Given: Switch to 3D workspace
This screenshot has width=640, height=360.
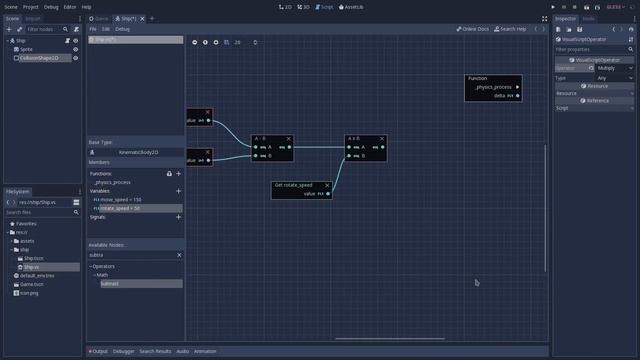Looking at the screenshot, I should tap(304, 7).
